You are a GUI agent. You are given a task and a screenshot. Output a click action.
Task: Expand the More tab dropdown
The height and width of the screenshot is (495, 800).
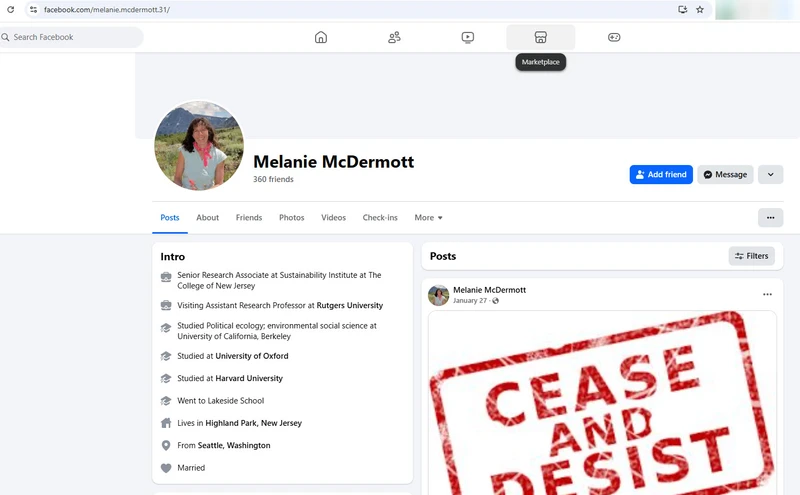click(429, 217)
